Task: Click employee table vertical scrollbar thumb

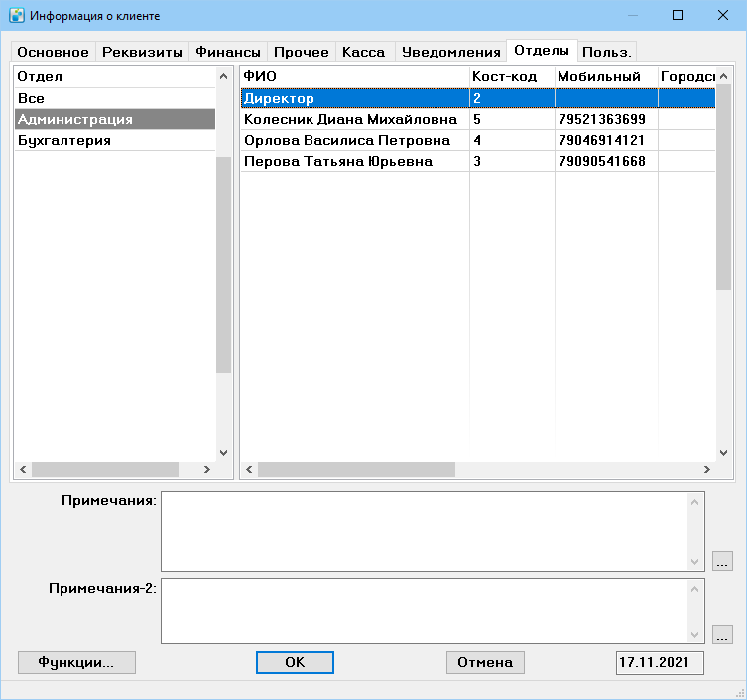Action: tap(723, 186)
